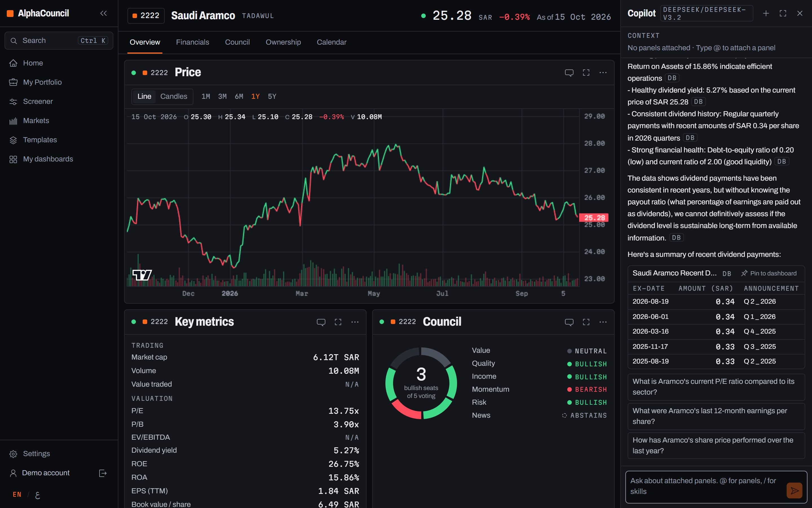Ask how share price performed last year
The height and width of the screenshot is (508, 812).
tap(716, 446)
